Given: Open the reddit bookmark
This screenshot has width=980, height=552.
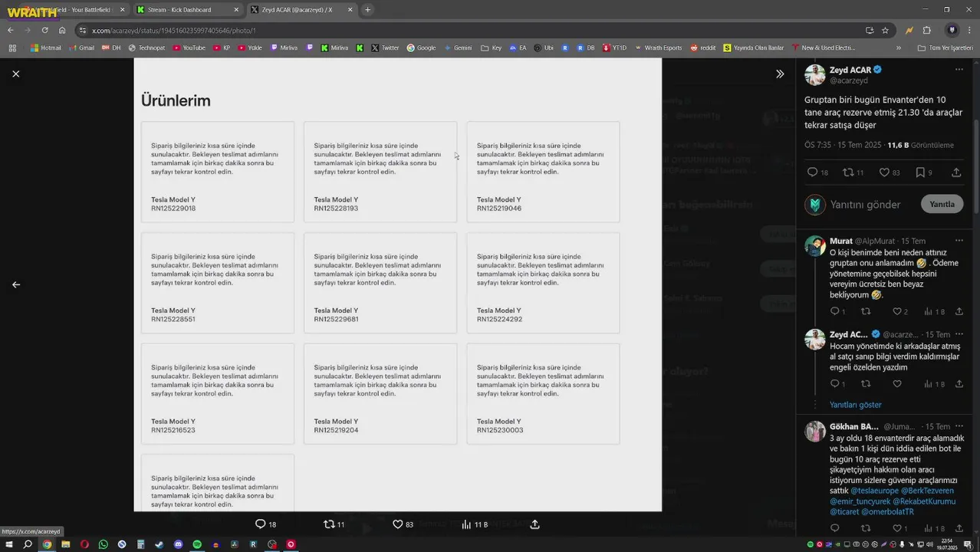Looking at the screenshot, I should [702, 48].
